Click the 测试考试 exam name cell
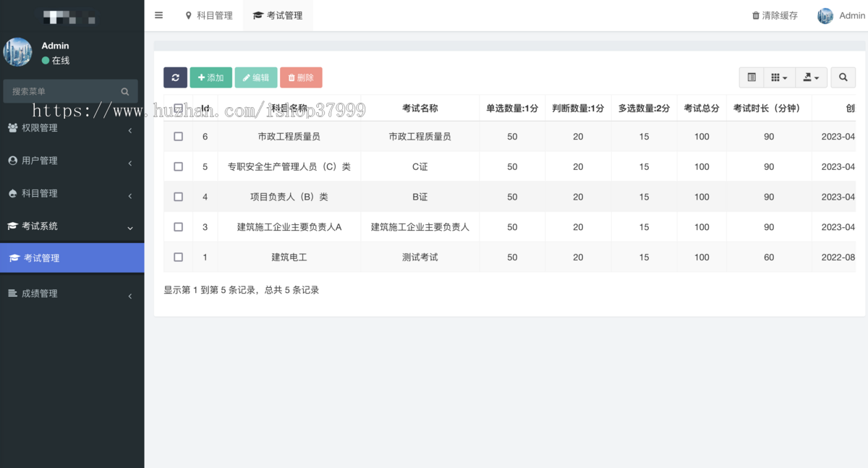Image resolution: width=868 pixels, height=468 pixels. (x=420, y=257)
